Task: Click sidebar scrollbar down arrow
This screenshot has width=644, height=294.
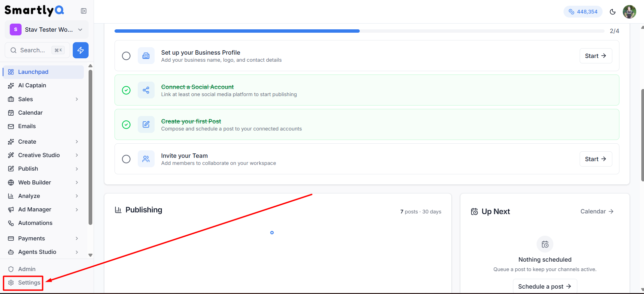Action: (x=90, y=255)
